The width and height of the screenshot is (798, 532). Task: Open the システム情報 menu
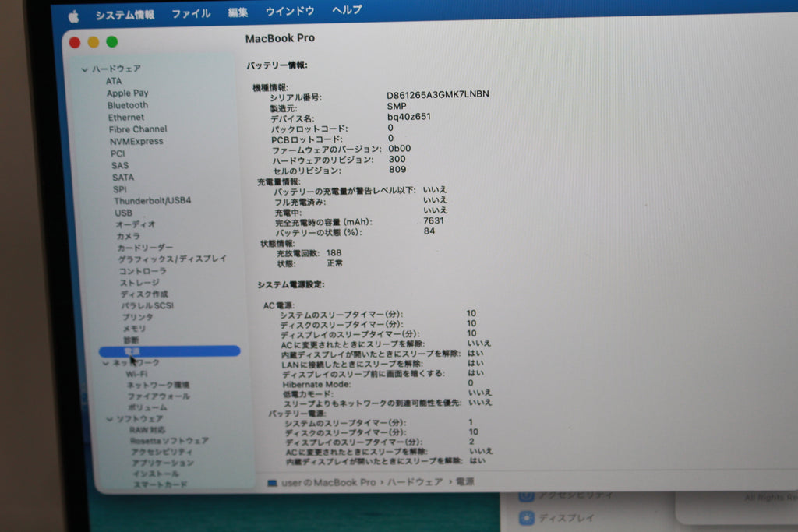pos(125,15)
